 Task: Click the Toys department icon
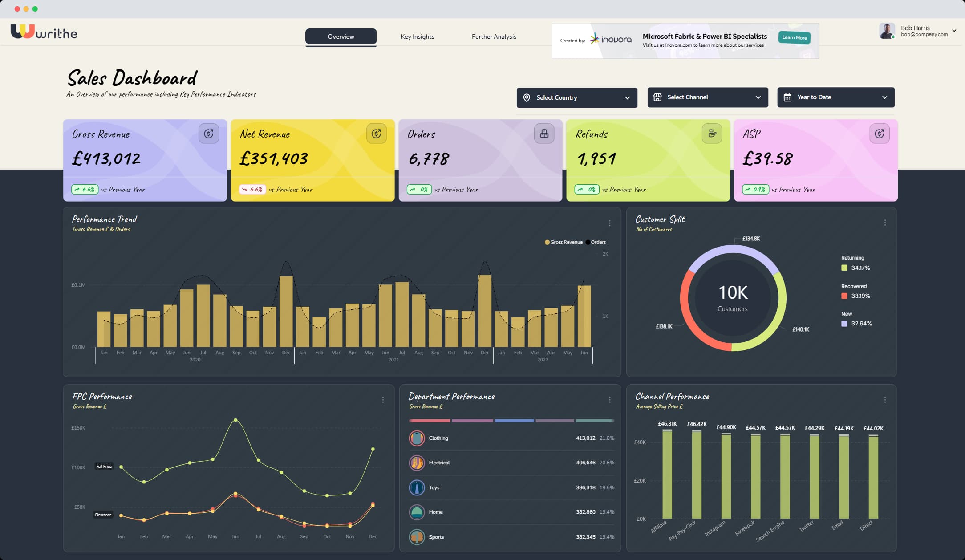click(x=417, y=487)
